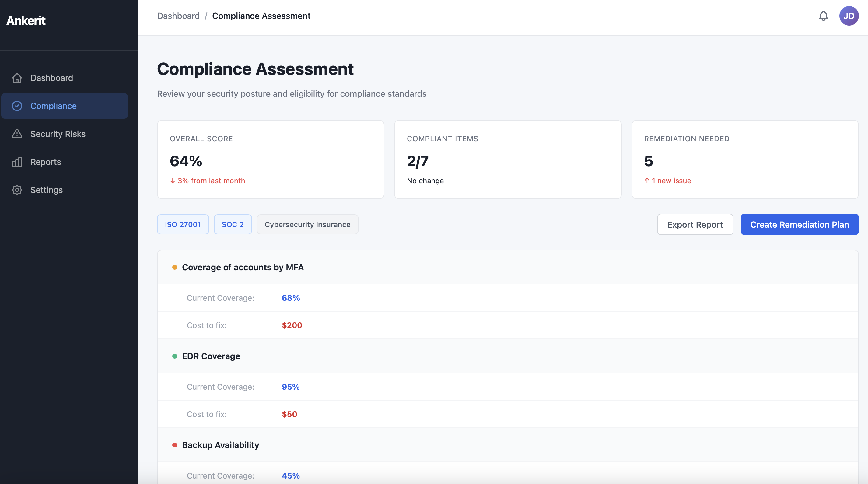This screenshot has width=868, height=484.
Task: Toggle the SOC 2 filter chip
Action: [x=233, y=224]
